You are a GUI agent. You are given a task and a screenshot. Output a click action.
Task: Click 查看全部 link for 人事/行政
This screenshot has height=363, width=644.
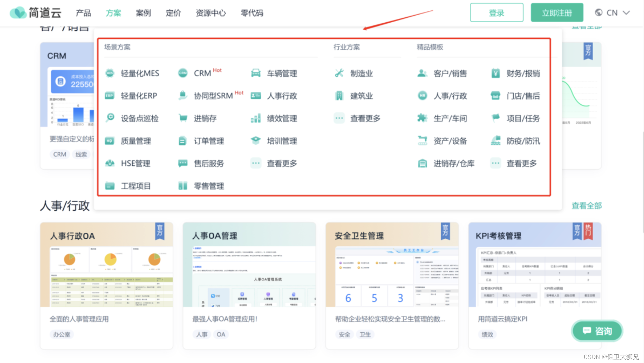point(586,206)
